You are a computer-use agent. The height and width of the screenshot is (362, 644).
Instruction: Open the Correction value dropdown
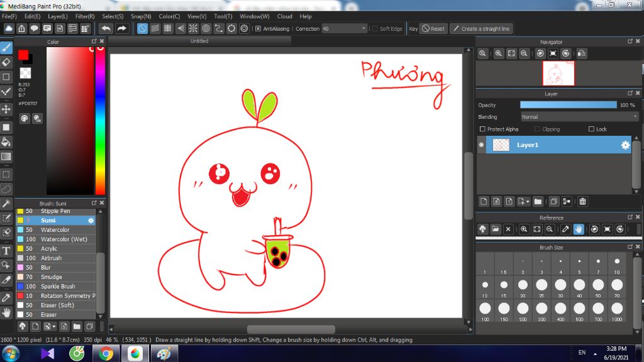pyautogui.click(x=364, y=29)
